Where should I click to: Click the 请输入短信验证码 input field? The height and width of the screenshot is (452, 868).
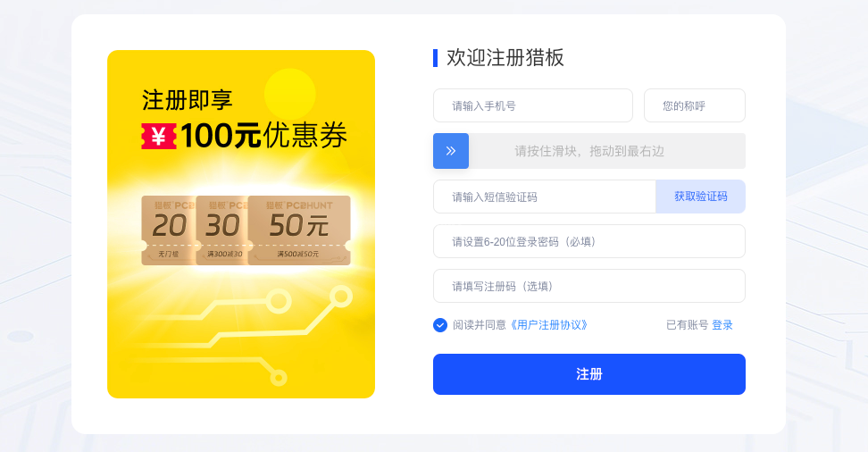coord(544,197)
